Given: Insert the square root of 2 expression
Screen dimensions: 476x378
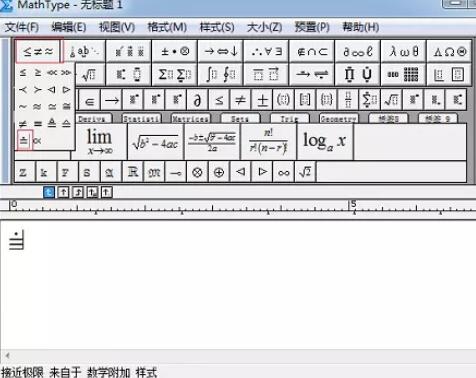Looking at the screenshot, I should (305, 172).
